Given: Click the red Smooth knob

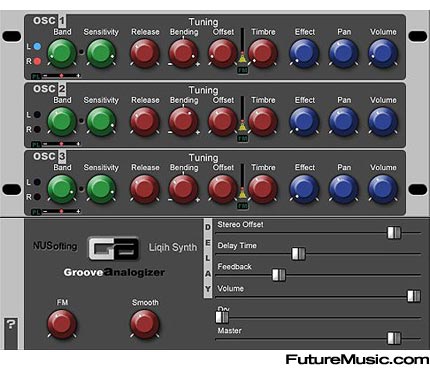Looking at the screenshot, I should 144,324.
